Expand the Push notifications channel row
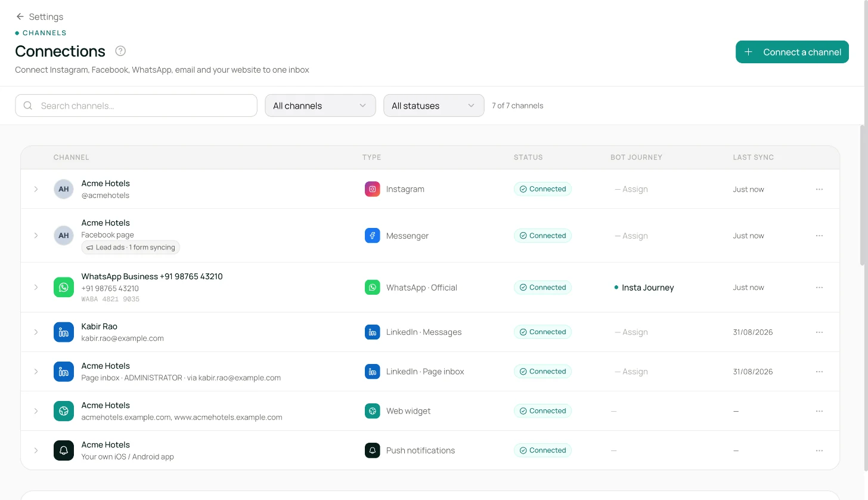This screenshot has height=500, width=868. (x=36, y=450)
